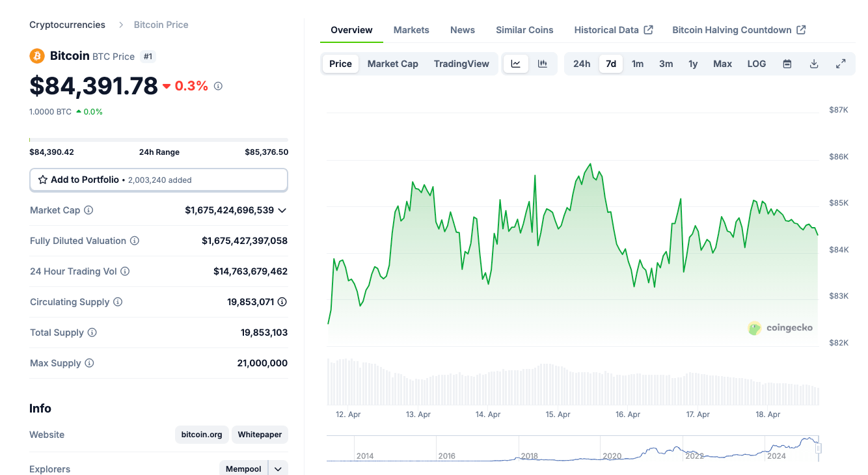The height and width of the screenshot is (475, 868).
Task: Select the 1y timeframe
Action: click(692, 63)
